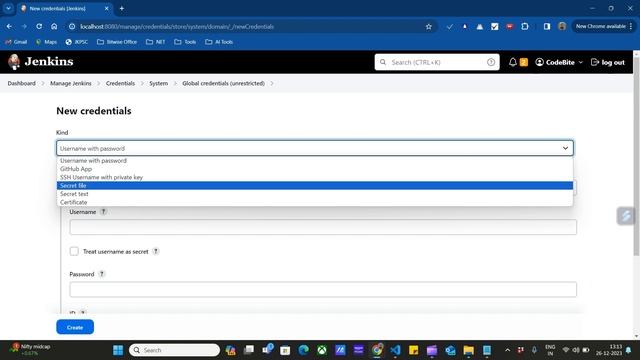Open the AI Tools bookmark folder
This screenshot has width=640, height=360.
(x=219, y=42)
